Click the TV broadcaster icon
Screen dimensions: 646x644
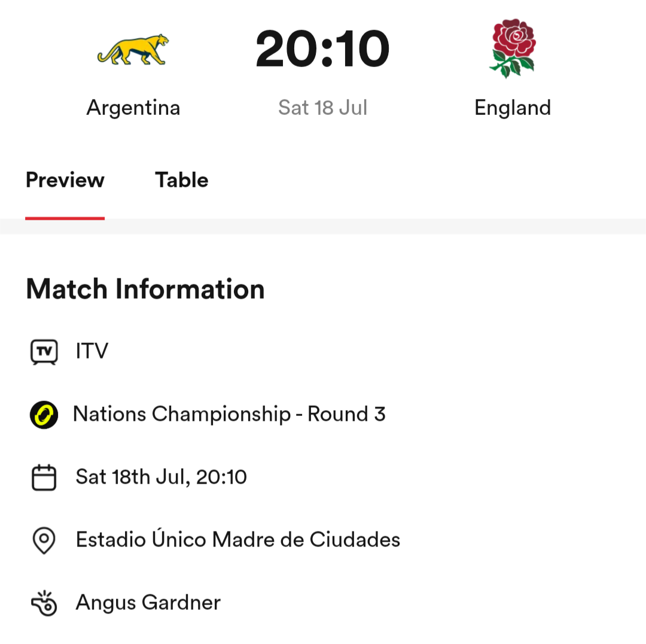[44, 352]
